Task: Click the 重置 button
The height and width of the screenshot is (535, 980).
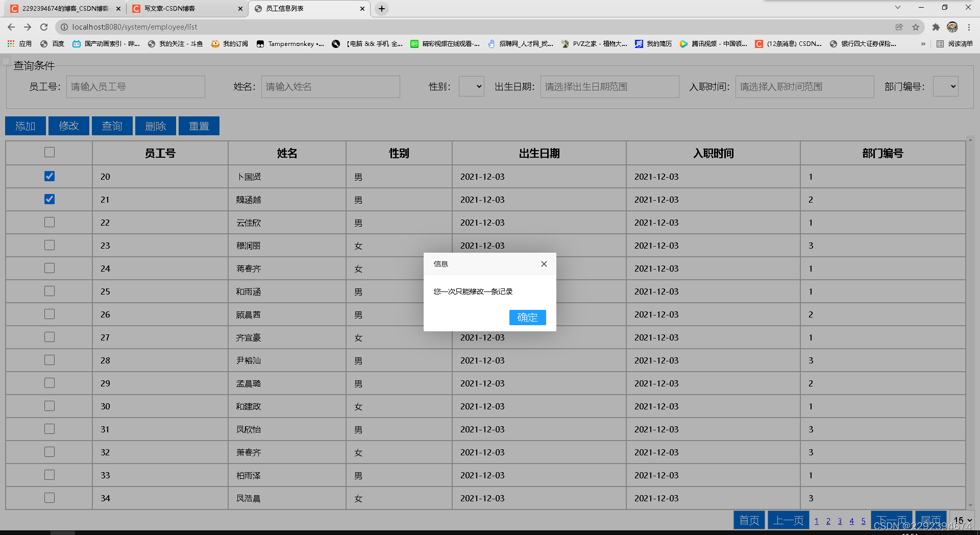Action: pyautogui.click(x=199, y=126)
